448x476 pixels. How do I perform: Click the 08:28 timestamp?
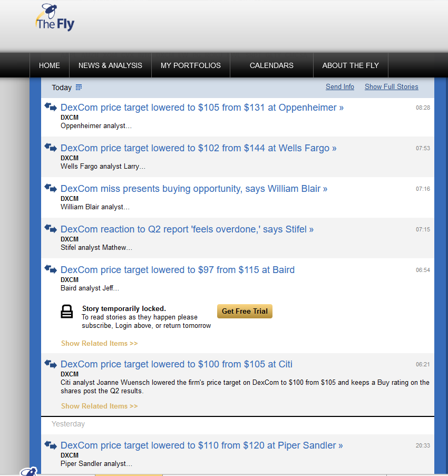[423, 108]
